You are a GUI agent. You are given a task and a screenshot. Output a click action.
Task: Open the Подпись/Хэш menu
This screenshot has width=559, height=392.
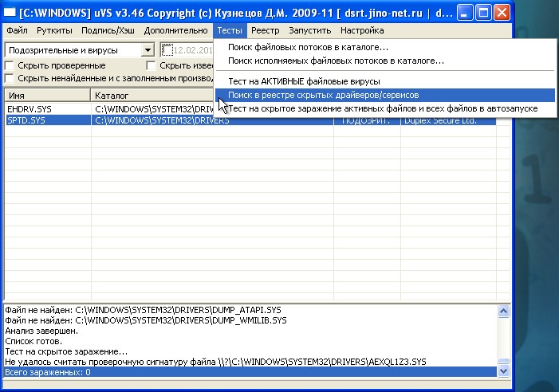(108, 30)
